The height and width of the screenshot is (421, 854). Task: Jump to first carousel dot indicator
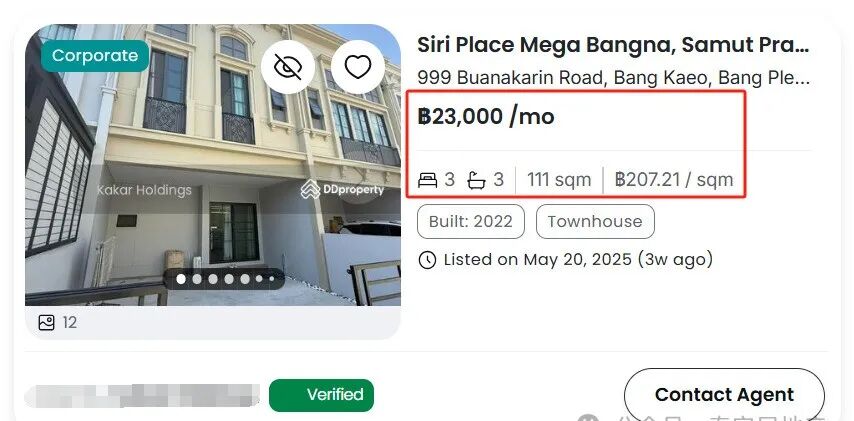coord(181,279)
